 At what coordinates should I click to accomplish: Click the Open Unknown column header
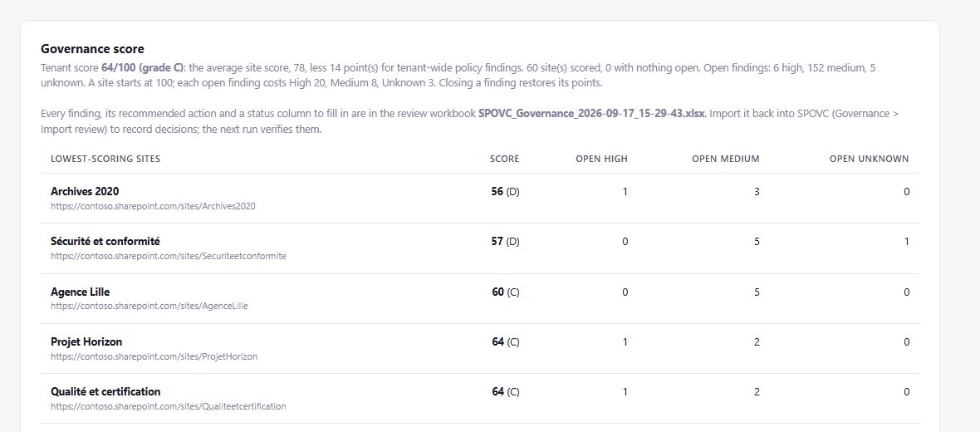tap(869, 159)
